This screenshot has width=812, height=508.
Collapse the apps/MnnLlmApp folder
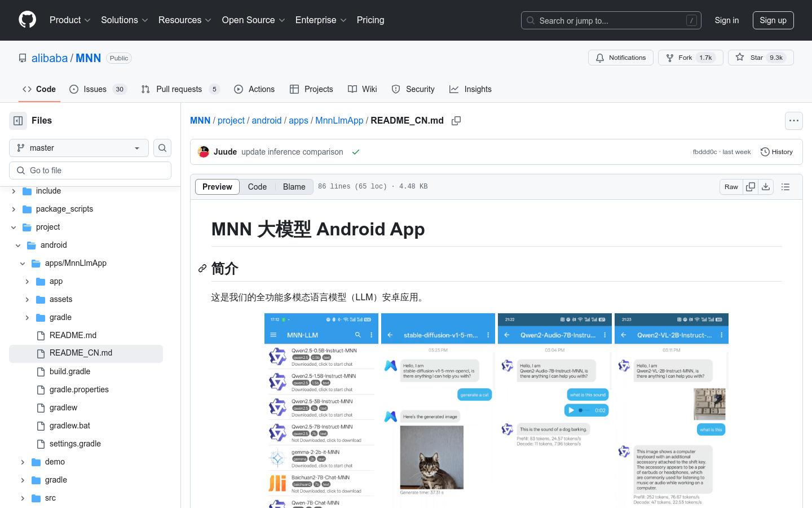[23, 263]
